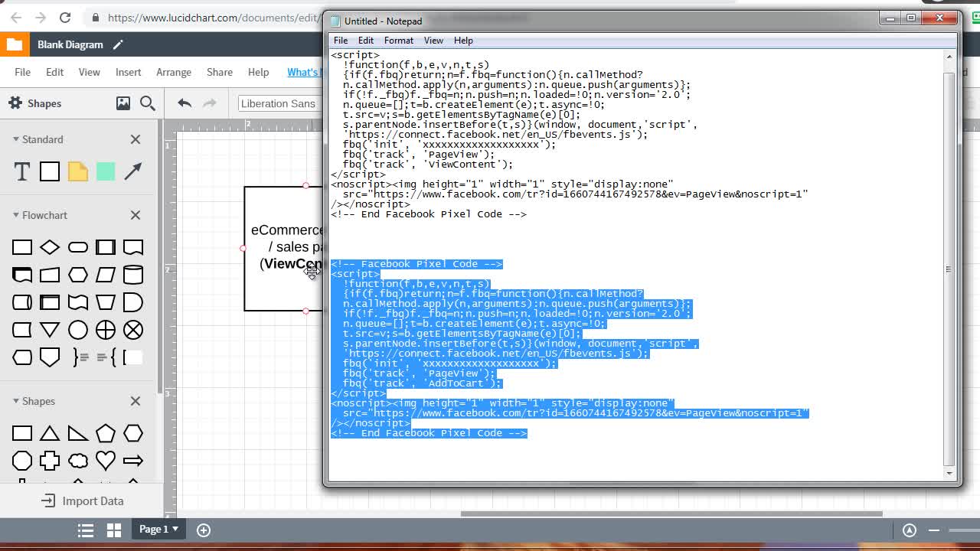The image size is (980, 551).
Task: Select the heart shape in Shapes
Action: click(x=106, y=461)
